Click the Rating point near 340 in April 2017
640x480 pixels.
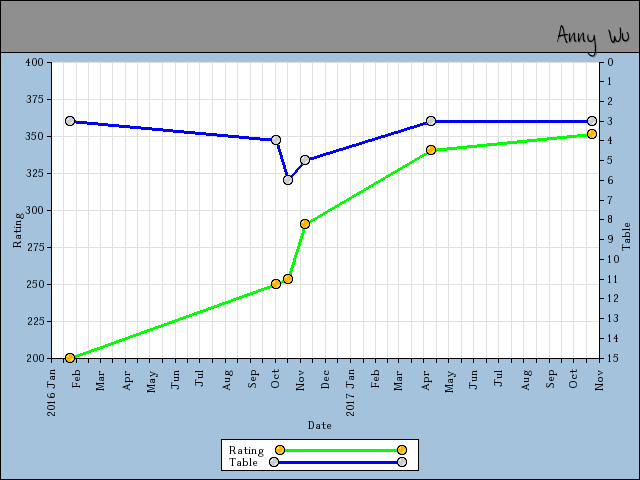pyautogui.click(x=431, y=150)
